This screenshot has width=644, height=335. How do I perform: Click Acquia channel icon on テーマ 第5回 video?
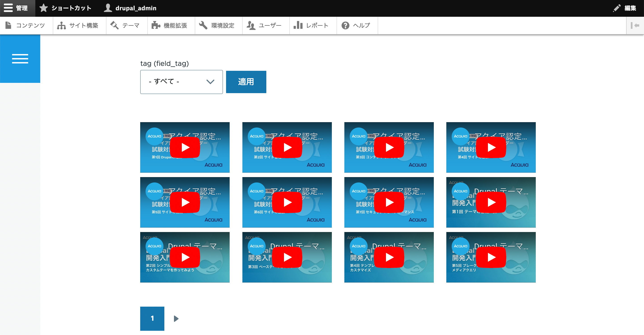point(460,246)
